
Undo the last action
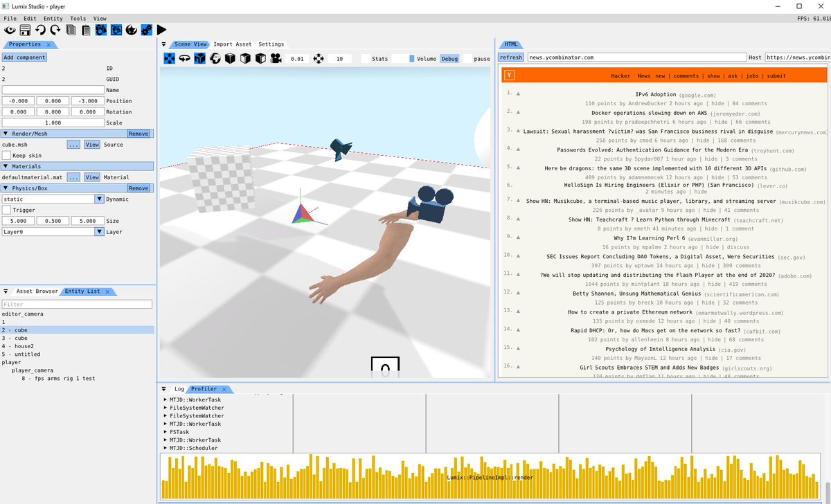(40, 30)
